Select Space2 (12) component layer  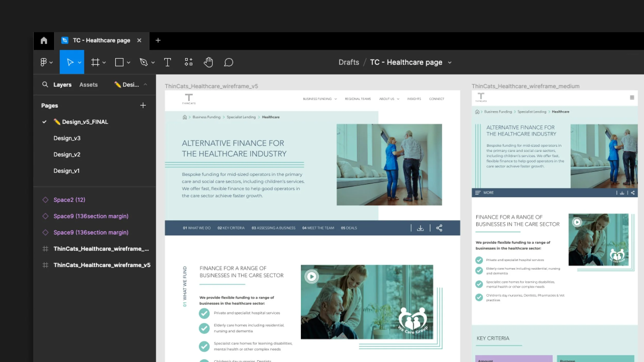[x=69, y=200]
